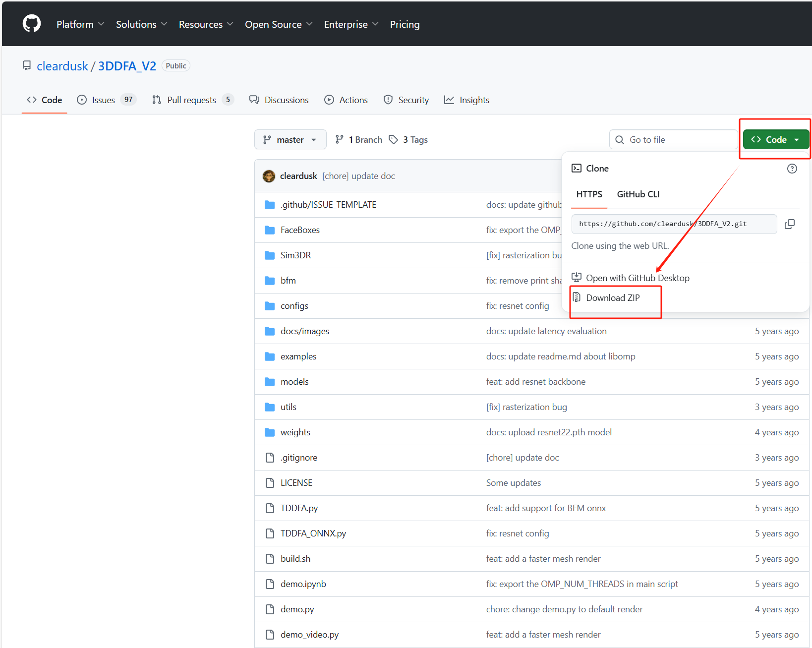Image resolution: width=812 pixels, height=648 pixels.
Task: Open the examples folder
Action: click(298, 356)
